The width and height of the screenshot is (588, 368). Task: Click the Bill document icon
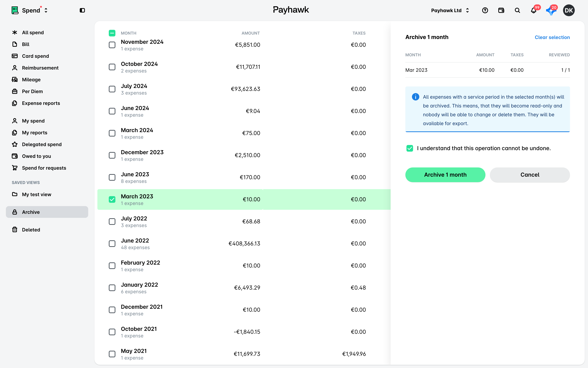pyautogui.click(x=15, y=44)
